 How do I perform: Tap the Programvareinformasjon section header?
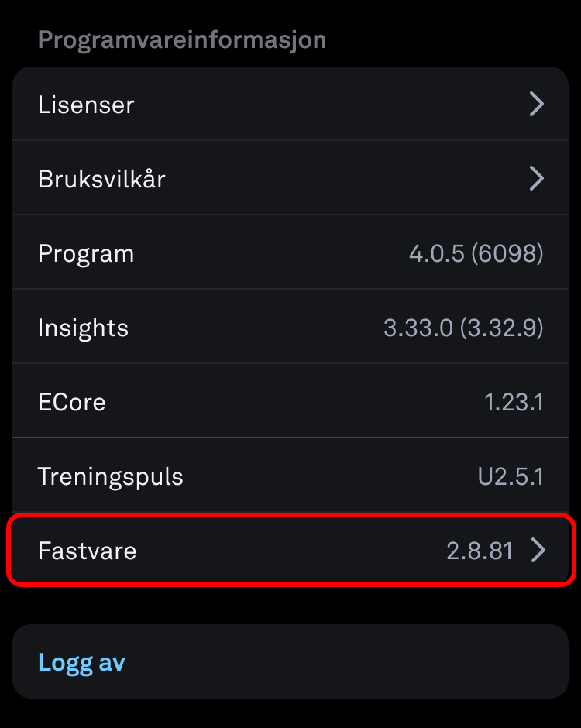coord(182,39)
